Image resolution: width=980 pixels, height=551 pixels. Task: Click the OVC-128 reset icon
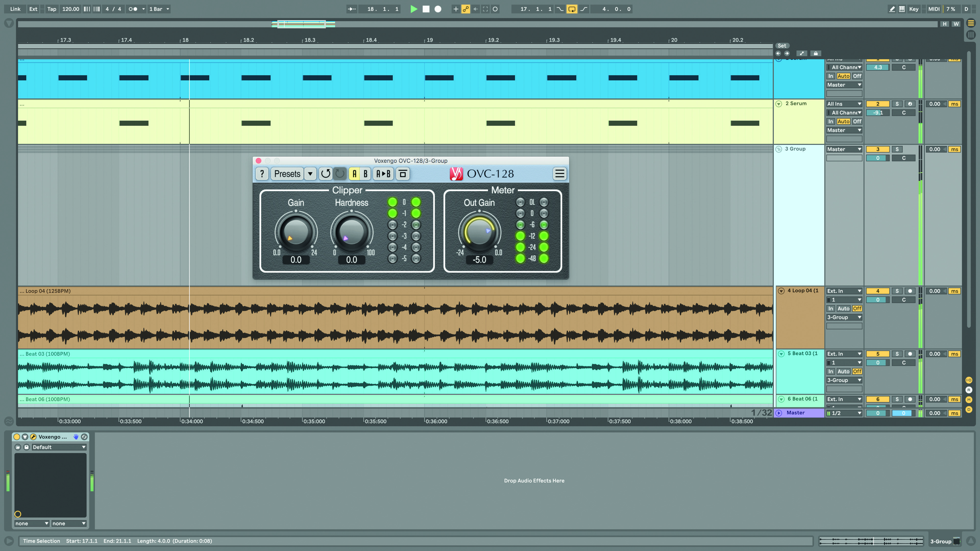pyautogui.click(x=403, y=174)
